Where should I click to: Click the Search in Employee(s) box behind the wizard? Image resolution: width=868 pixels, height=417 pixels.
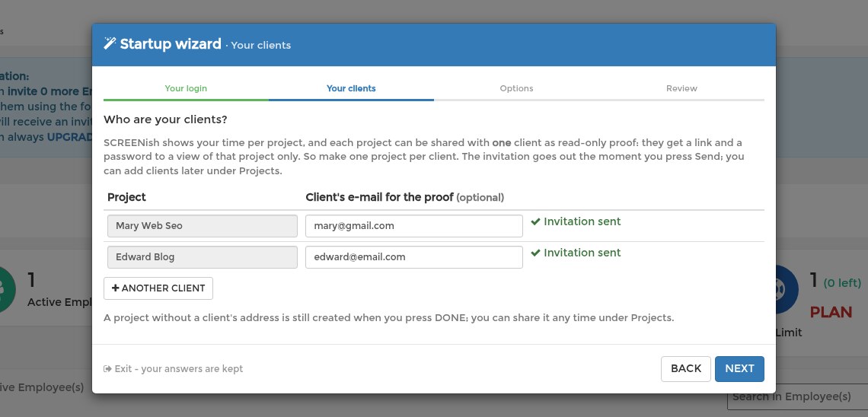[x=798, y=396]
